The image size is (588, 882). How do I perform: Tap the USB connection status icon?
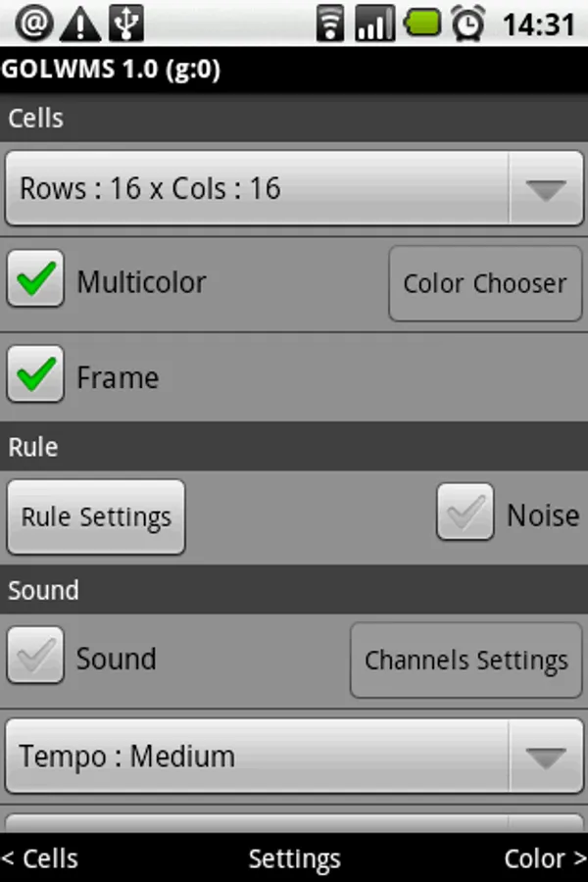pos(127,24)
